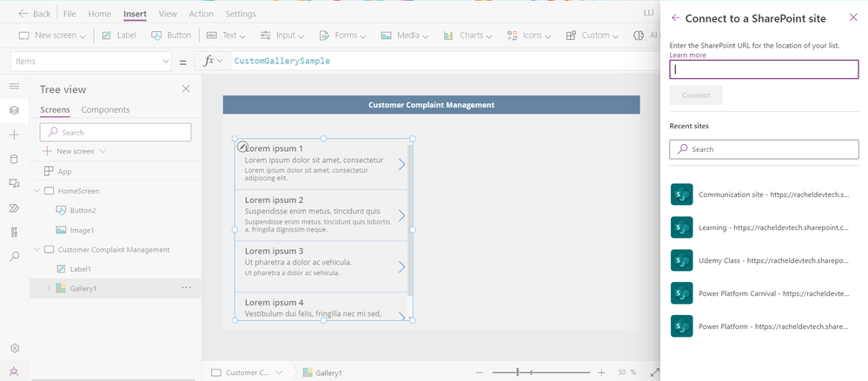Open Power Automate flows icon in left rail
This screenshot has height=381, width=868.
15,208
